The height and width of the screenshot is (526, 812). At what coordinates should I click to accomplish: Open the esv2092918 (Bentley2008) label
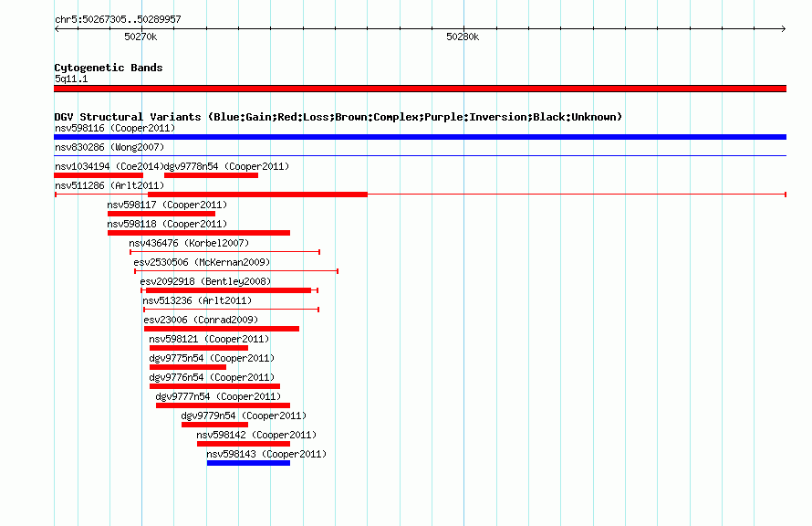click(205, 281)
